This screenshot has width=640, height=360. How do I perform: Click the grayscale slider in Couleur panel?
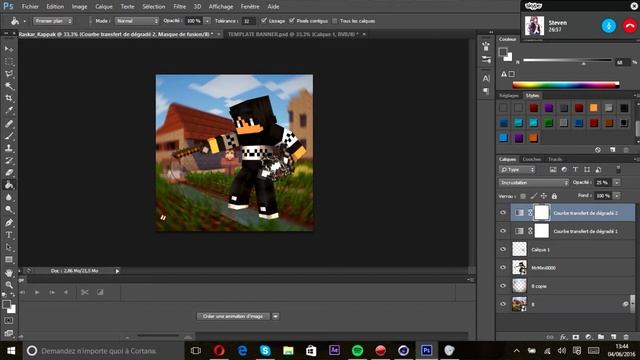click(567, 60)
